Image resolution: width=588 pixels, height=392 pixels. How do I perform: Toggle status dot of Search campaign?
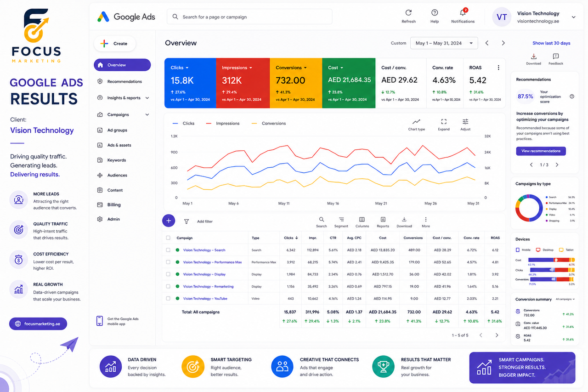click(x=177, y=250)
